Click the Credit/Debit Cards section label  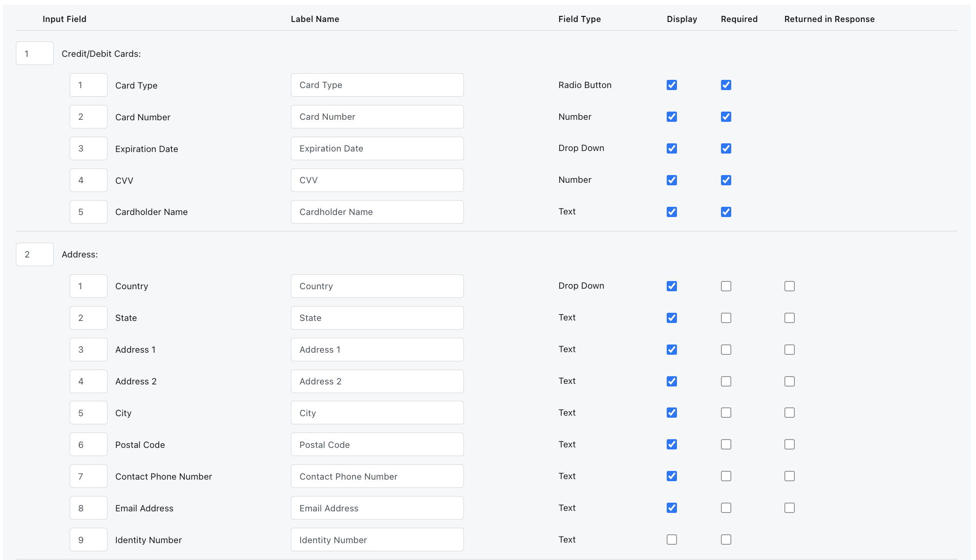(101, 54)
